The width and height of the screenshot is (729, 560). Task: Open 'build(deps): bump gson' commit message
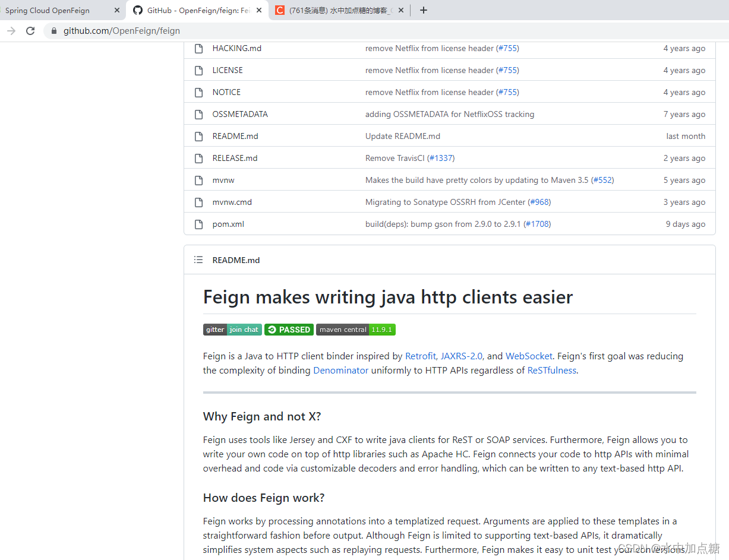443,224
